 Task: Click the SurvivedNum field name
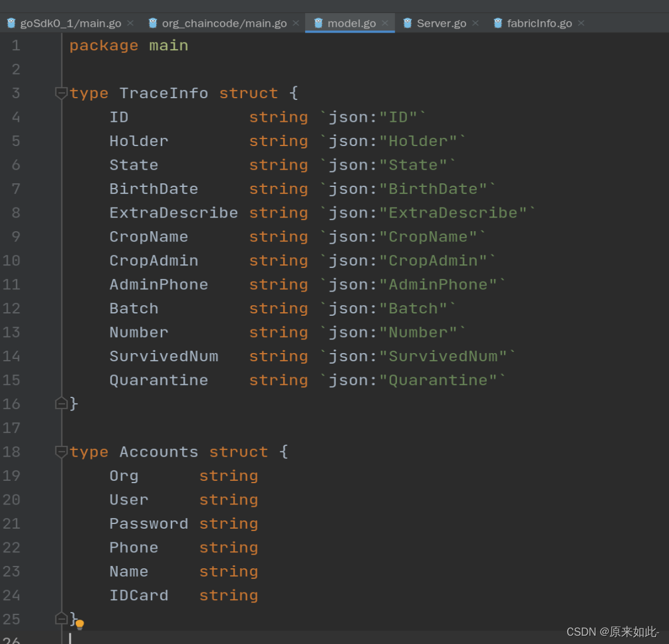click(x=164, y=356)
